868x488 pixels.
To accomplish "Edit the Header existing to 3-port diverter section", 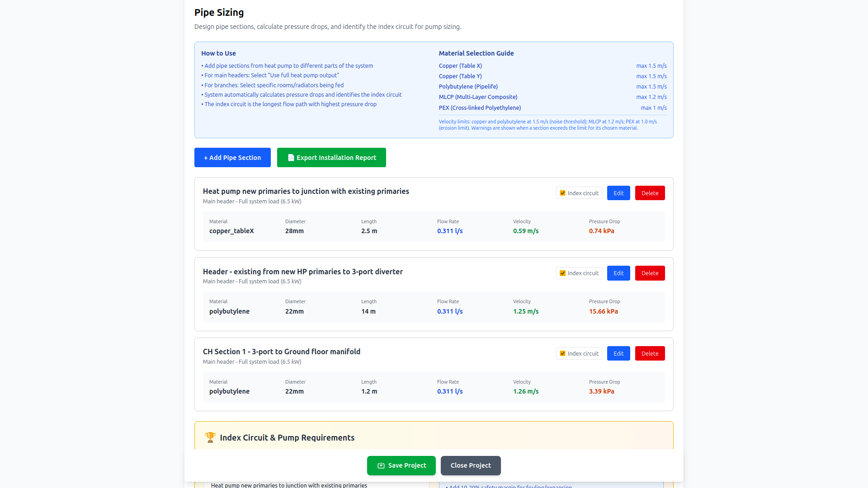I will point(618,273).
